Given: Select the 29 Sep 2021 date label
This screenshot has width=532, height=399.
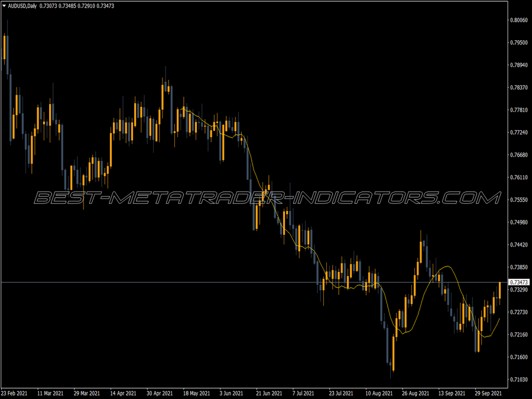Looking at the screenshot, I should (488, 393).
